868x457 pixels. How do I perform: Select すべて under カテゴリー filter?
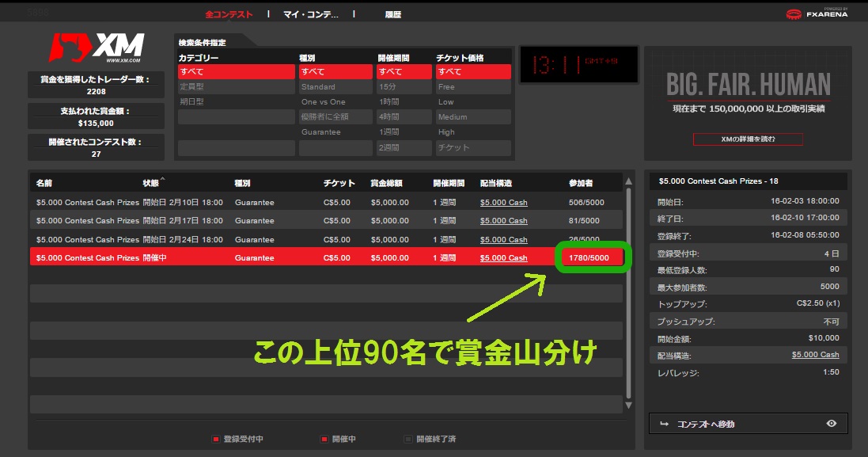[237, 71]
